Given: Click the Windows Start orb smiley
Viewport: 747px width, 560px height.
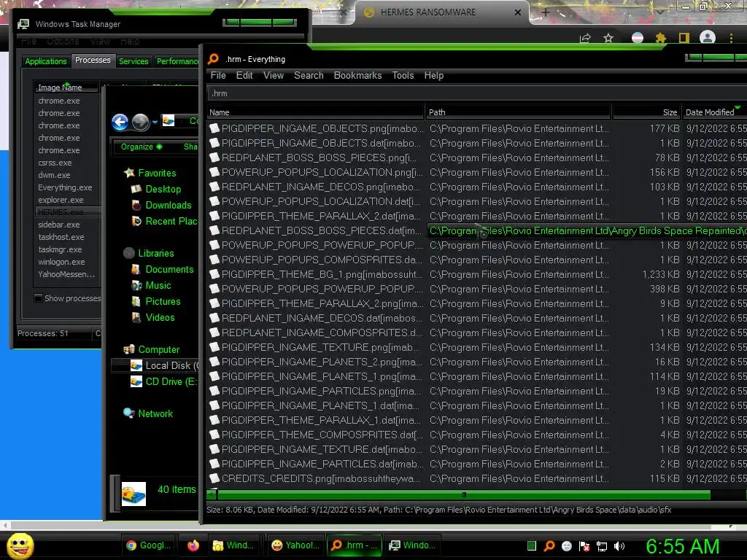Looking at the screenshot, I should point(20,545).
